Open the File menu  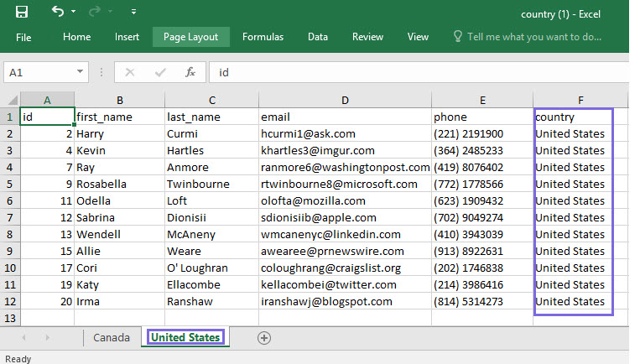tap(23, 37)
